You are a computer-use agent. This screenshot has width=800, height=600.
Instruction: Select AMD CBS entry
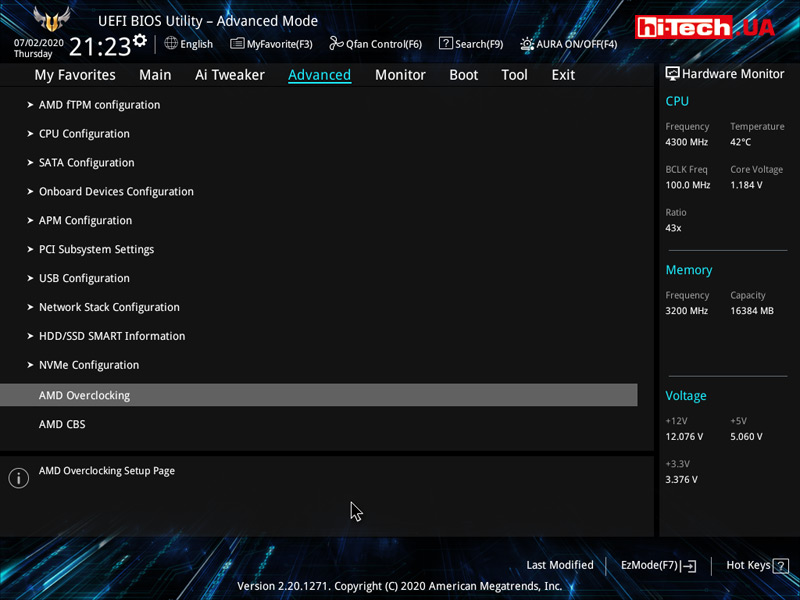click(x=62, y=424)
